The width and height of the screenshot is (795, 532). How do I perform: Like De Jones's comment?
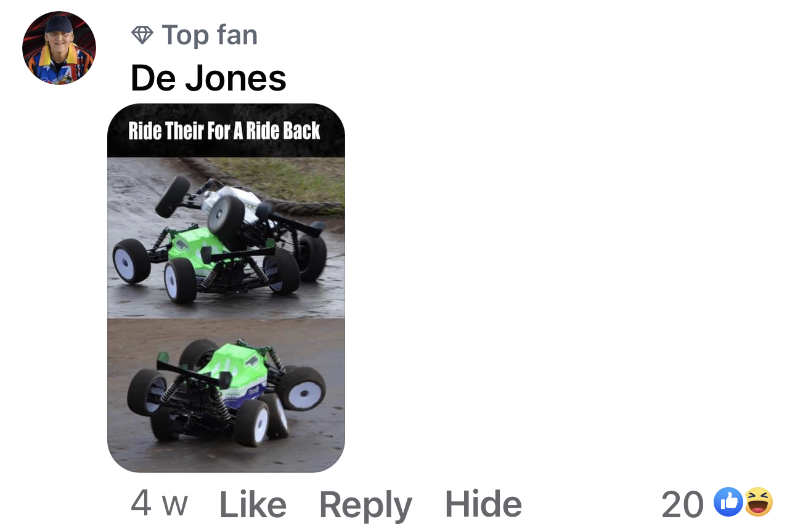(253, 505)
